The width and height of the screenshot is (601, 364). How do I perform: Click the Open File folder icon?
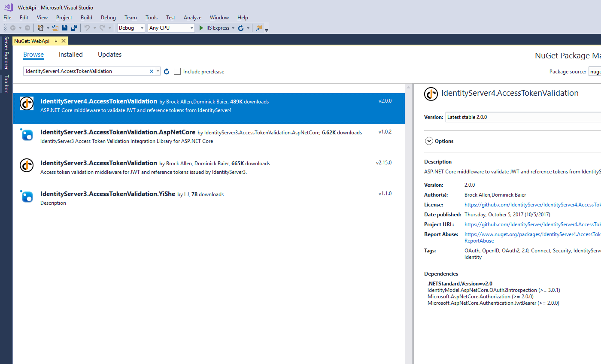click(x=55, y=28)
